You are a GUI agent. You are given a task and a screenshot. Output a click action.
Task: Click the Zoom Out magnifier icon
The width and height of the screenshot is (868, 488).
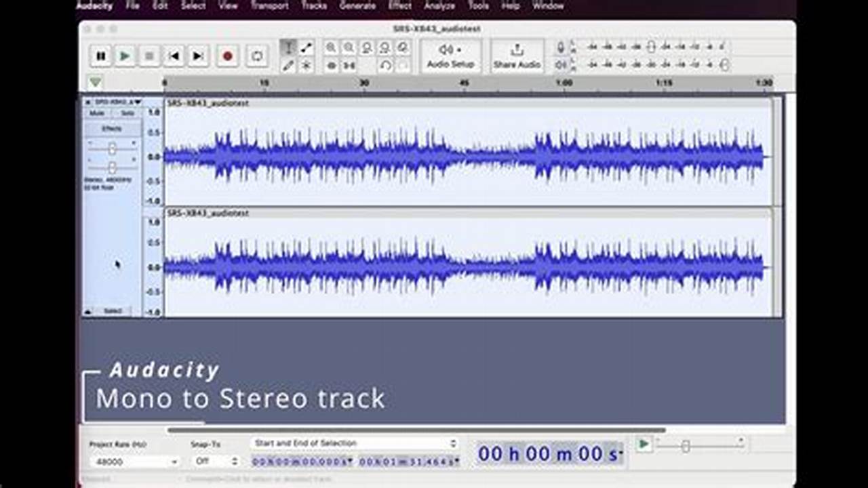(x=349, y=47)
